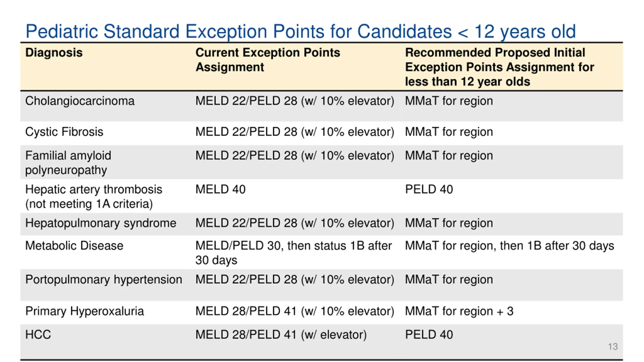This screenshot has width=644, height=362.
Task: Select Hepatic artery thrombosis diagnosis text
Action: pyautogui.click(x=94, y=197)
